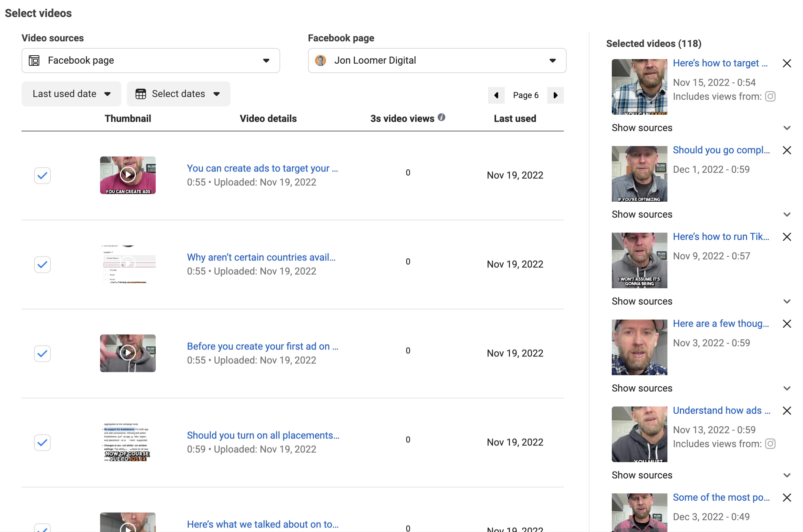
Task: Play 'Why aren't certain countries' thumbnail
Action: click(x=128, y=264)
